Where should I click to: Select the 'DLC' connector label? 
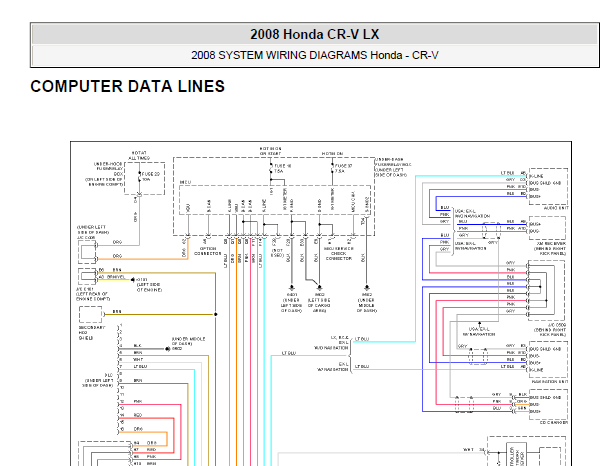(x=109, y=375)
